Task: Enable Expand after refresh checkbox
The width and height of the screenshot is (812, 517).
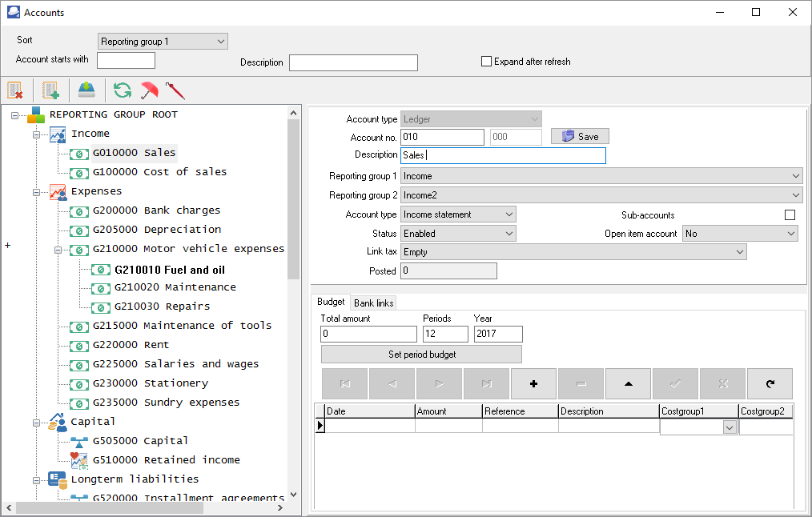Action: coord(486,61)
